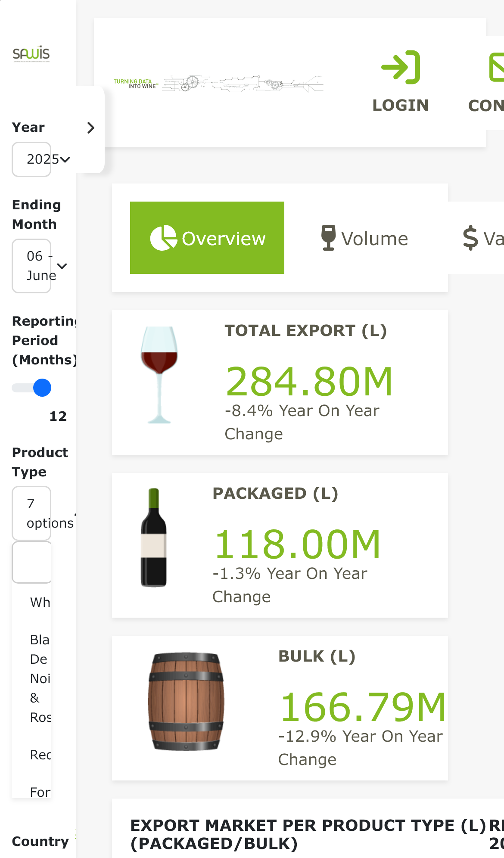
Task: Click the green envelope icon next to LOGIN
Action: click(497, 67)
